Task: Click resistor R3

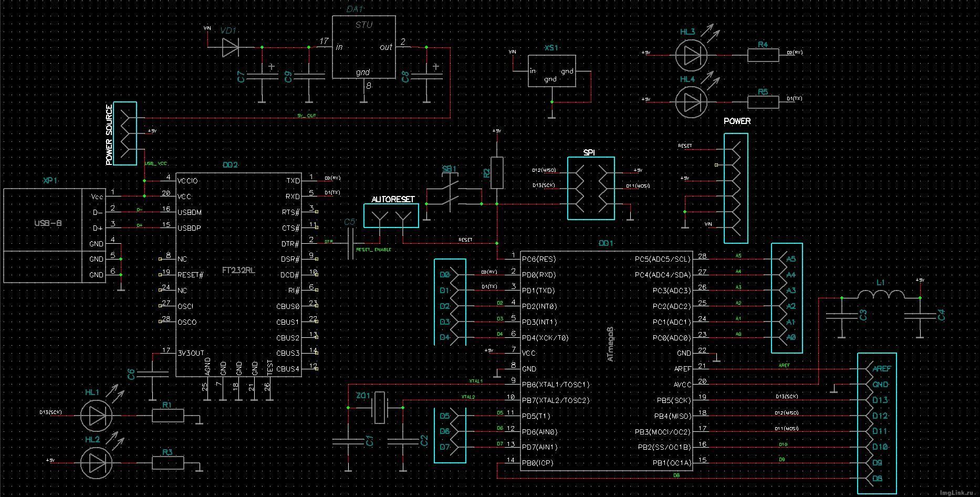Action: [x=168, y=463]
